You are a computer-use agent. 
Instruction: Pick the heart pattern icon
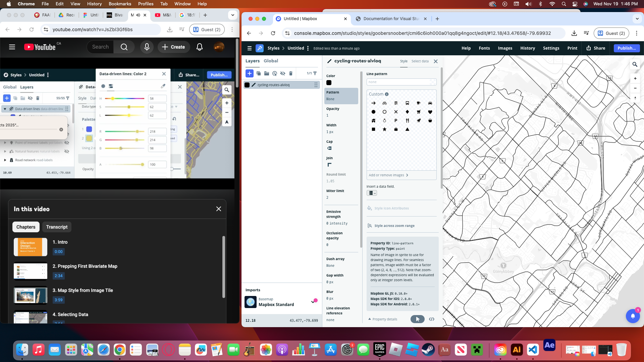click(x=430, y=112)
